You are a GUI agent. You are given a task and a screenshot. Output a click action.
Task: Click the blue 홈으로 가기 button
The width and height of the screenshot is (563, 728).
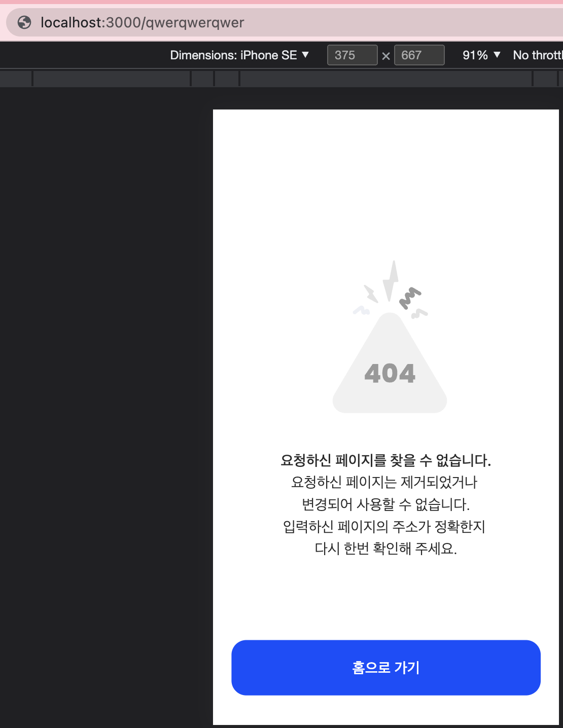(x=386, y=668)
